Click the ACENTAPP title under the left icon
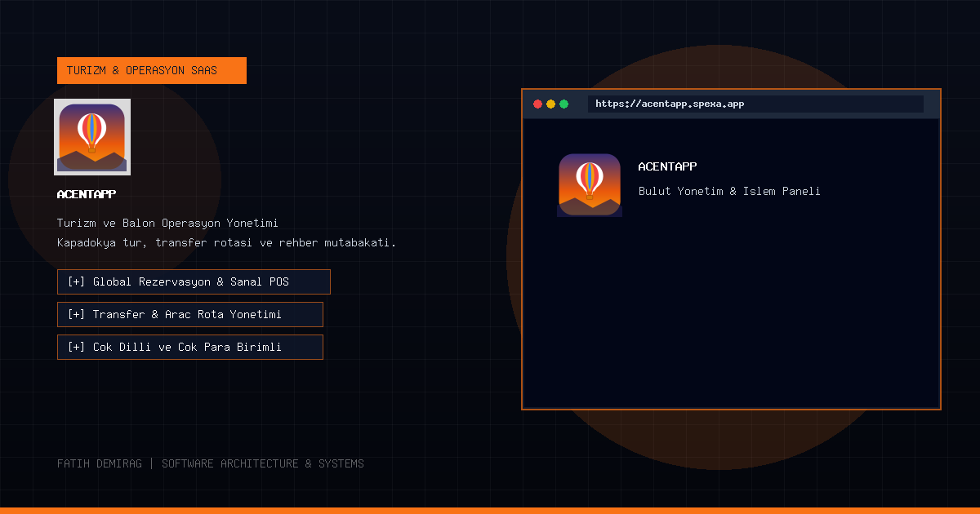980x514 pixels. click(87, 194)
